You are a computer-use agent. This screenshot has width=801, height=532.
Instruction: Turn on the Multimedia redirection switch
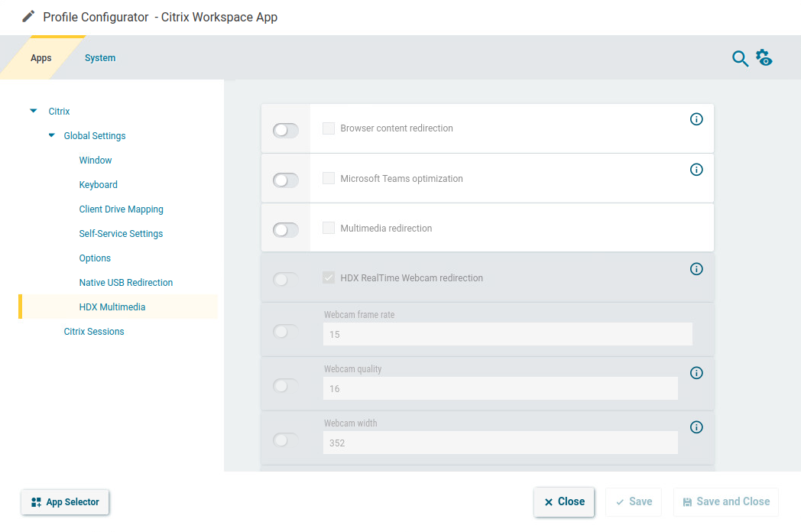click(x=285, y=229)
